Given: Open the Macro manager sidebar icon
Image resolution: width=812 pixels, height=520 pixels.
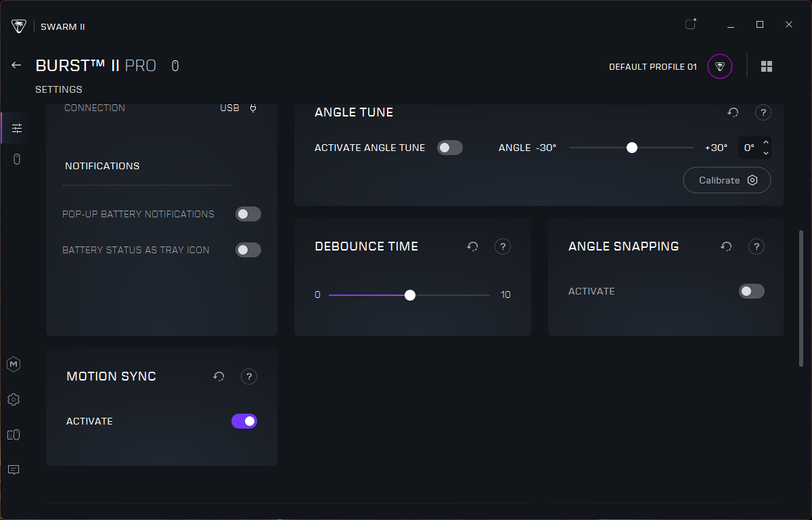Looking at the screenshot, I should pyautogui.click(x=14, y=364).
